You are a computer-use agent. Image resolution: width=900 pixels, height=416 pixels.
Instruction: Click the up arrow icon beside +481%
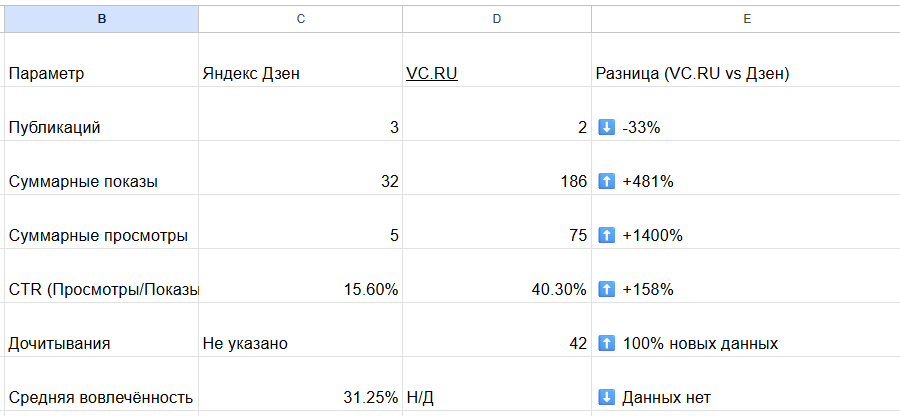click(x=605, y=181)
